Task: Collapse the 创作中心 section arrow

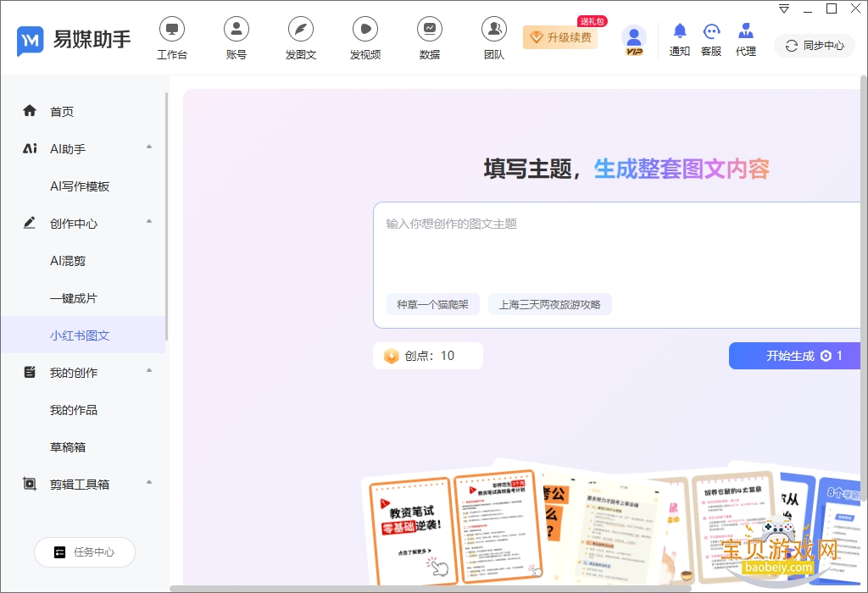Action: point(149,221)
